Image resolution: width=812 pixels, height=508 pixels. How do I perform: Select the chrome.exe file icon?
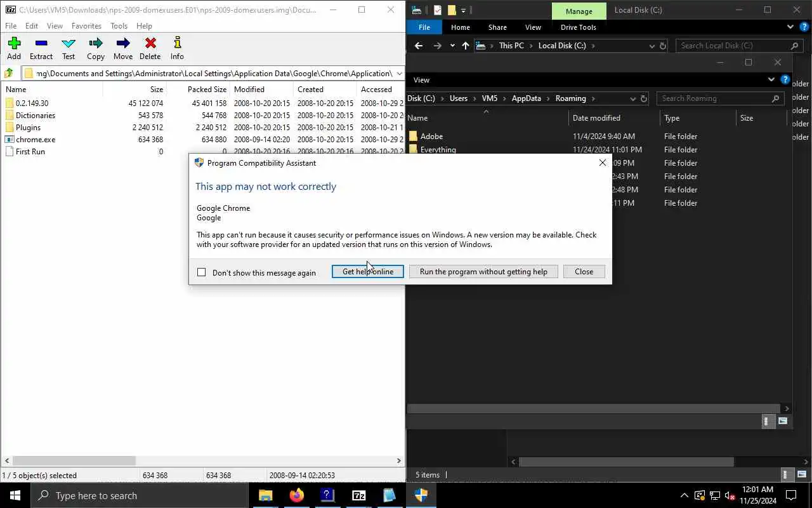click(x=10, y=139)
